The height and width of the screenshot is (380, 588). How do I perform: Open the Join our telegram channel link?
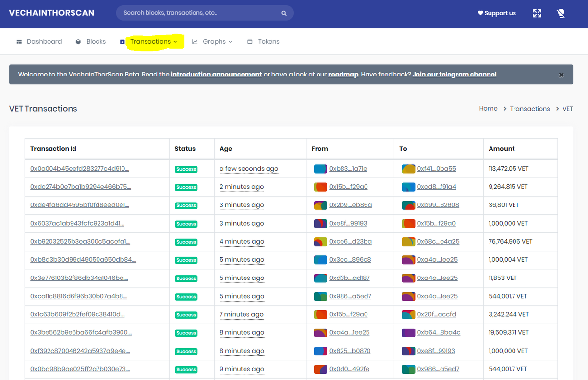pyautogui.click(x=454, y=75)
